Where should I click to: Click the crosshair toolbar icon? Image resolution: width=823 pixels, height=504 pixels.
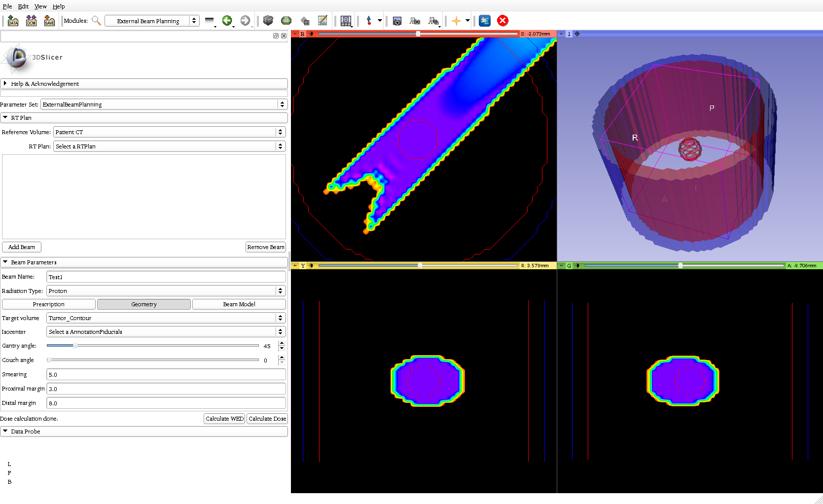coord(456,21)
